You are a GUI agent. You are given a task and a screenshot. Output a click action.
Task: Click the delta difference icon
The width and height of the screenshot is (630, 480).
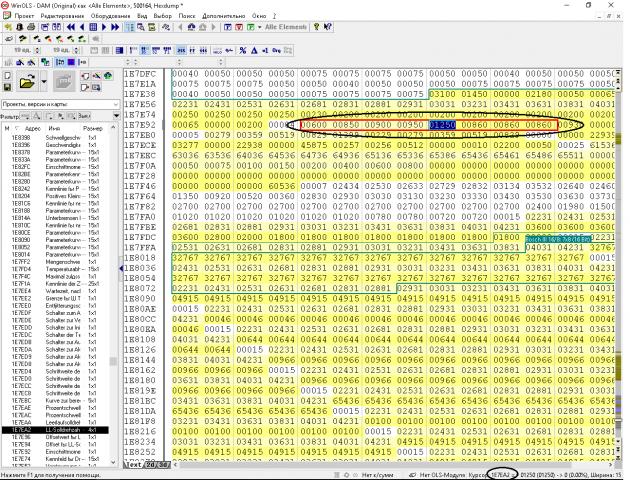tap(254, 50)
